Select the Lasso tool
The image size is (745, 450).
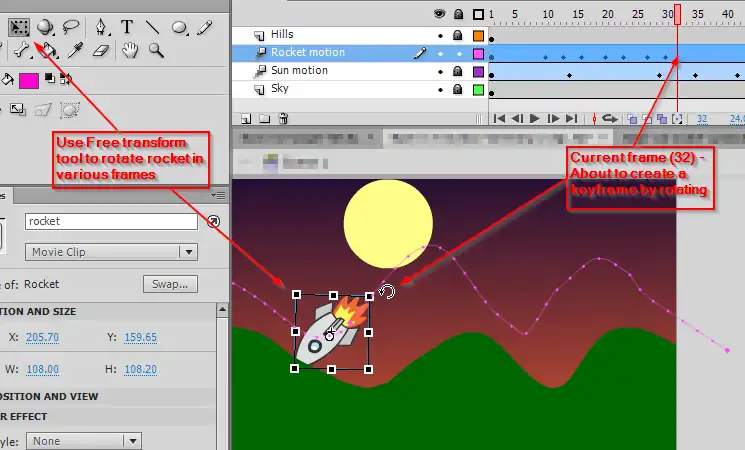[x=70, y=27]
